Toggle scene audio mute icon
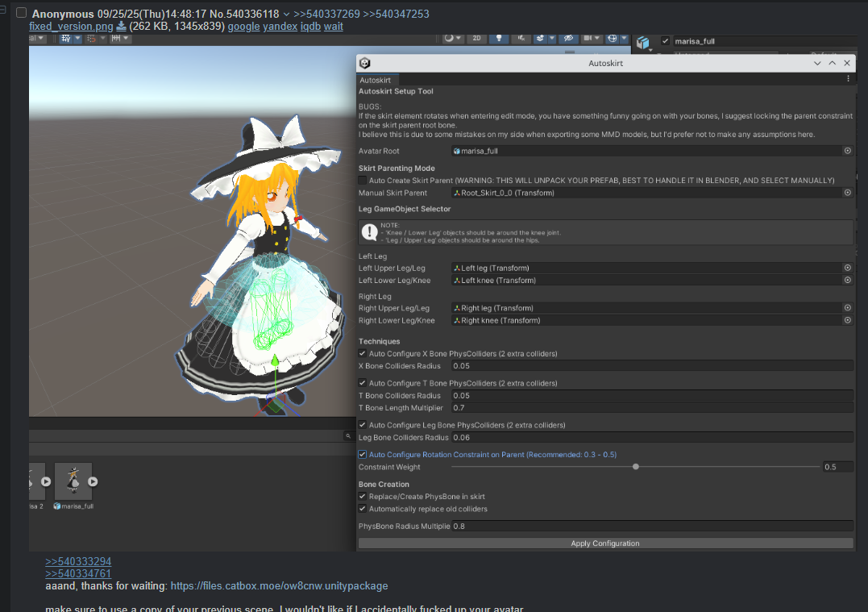This screenshot has width=868, height=612. pyautogui.click(x=521, y=38)
